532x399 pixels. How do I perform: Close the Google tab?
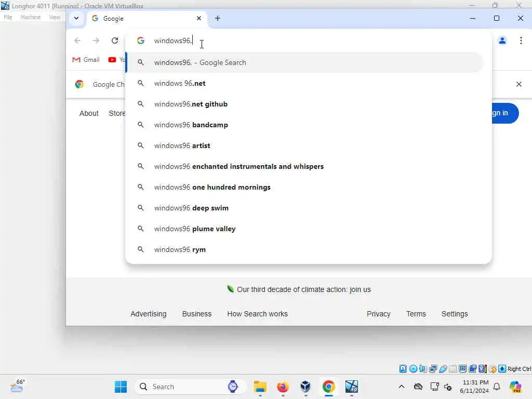199,18
